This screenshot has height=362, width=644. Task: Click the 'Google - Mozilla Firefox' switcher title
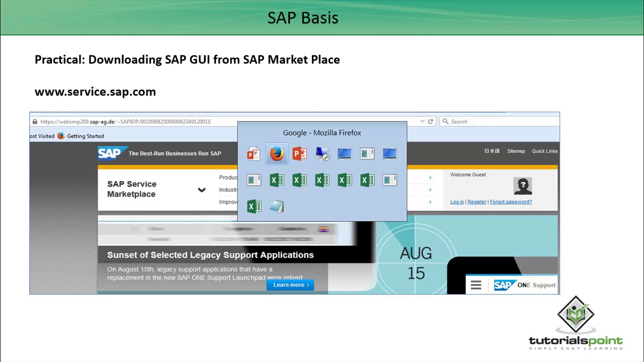tap(322, 133)
